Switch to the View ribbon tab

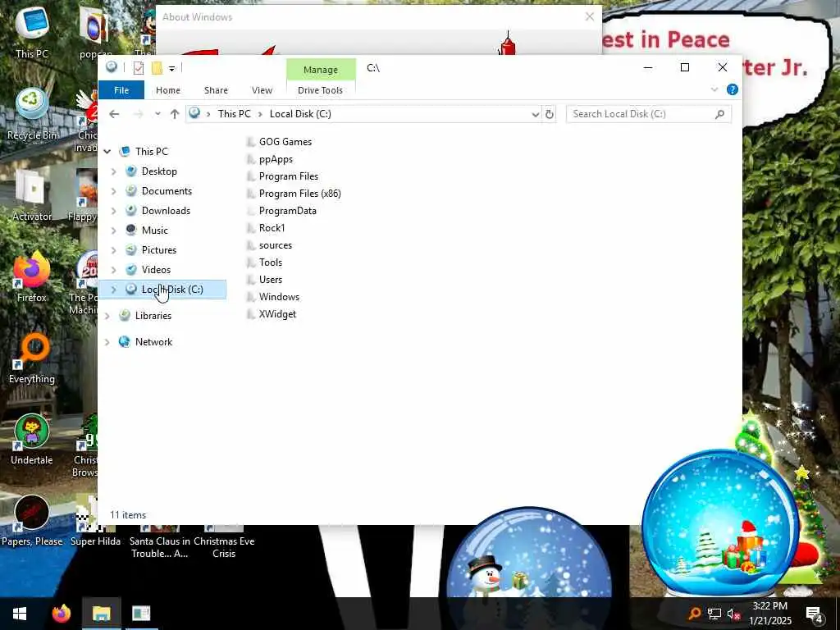262,90
